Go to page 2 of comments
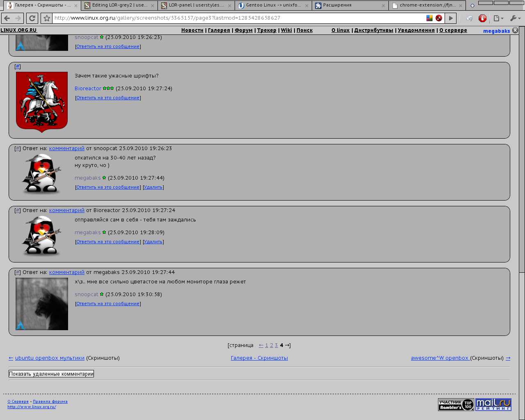Viewport: 525px width, 420px height. pyautogui.click(x=272, y=345)
